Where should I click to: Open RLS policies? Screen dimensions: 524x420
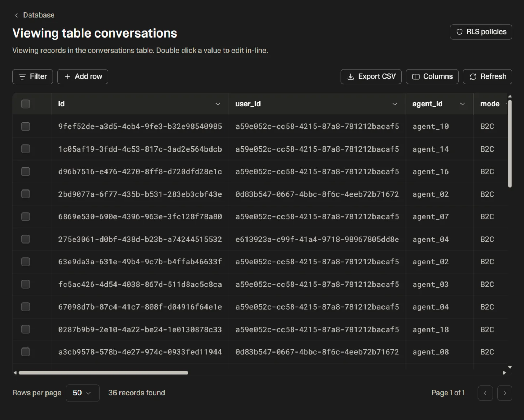(x=481, y=32)
